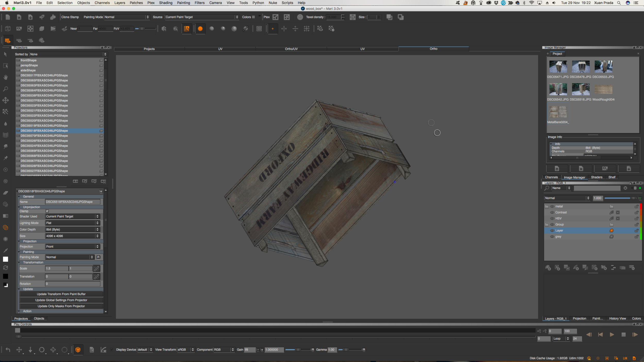Viewport: 644px width, 362px height.
Task: Open the Patches menu
Action: point(136,3)
